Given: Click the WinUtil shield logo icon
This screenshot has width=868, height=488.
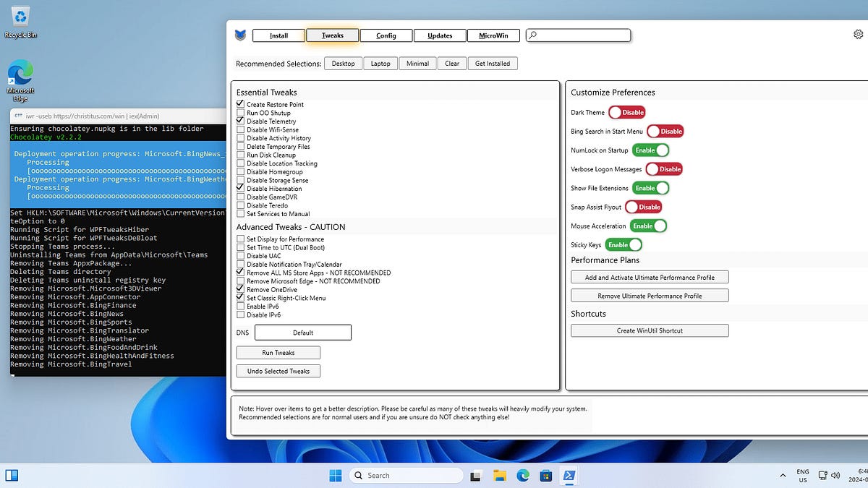Looking at the screenshot, I should 240,35.
